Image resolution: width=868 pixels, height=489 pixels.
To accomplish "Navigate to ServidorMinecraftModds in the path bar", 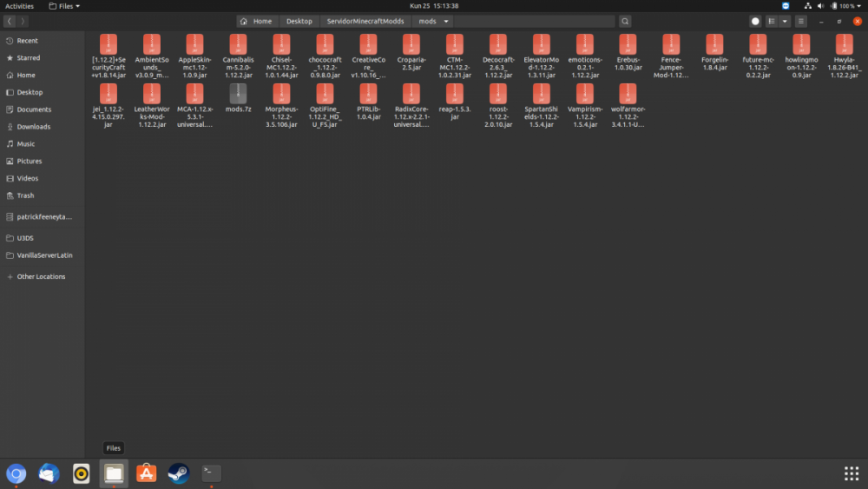I will pos(365,21).
